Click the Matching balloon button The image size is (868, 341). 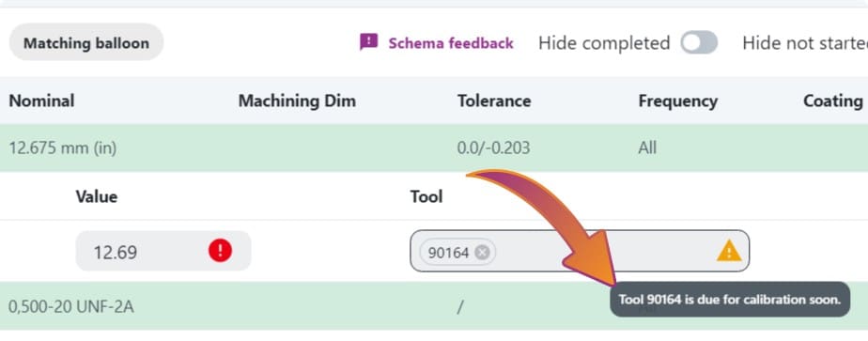click(86, 42)
